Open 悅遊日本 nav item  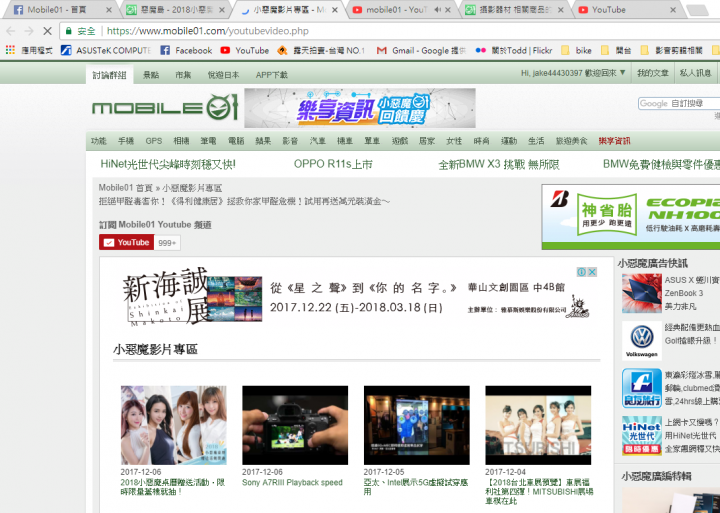tap(223, 75)
